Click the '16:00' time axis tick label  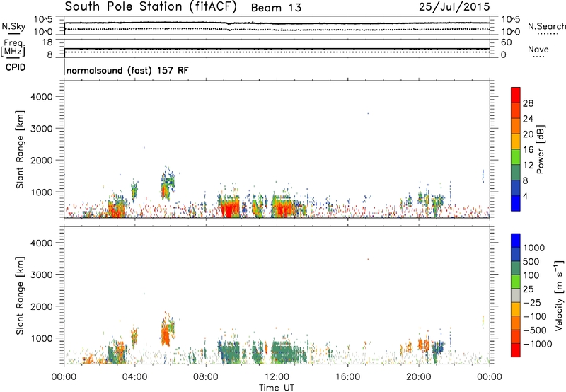pos(347,377)
